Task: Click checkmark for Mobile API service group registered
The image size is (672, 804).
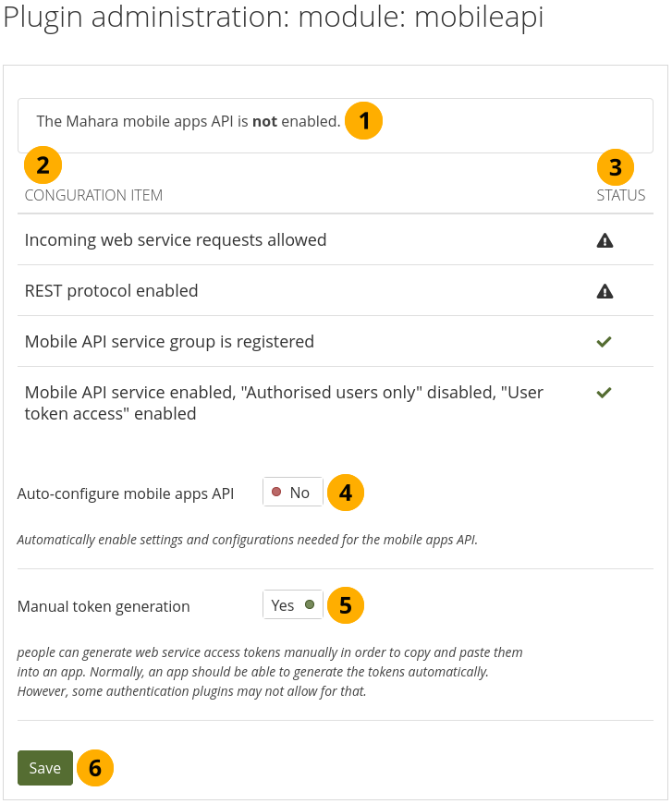Action: (x=605, y=342)
